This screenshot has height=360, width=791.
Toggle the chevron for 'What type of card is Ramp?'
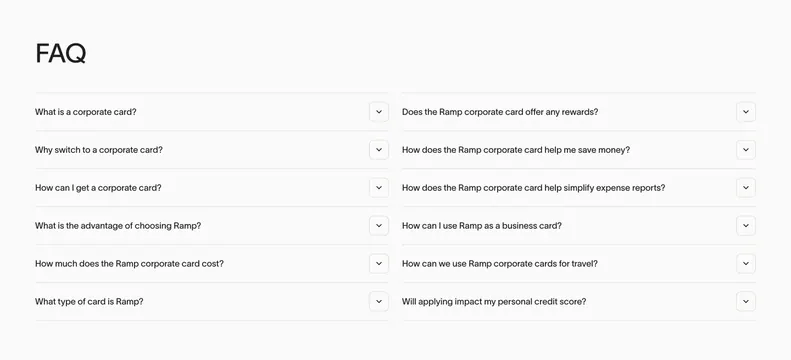pos(379,302)
